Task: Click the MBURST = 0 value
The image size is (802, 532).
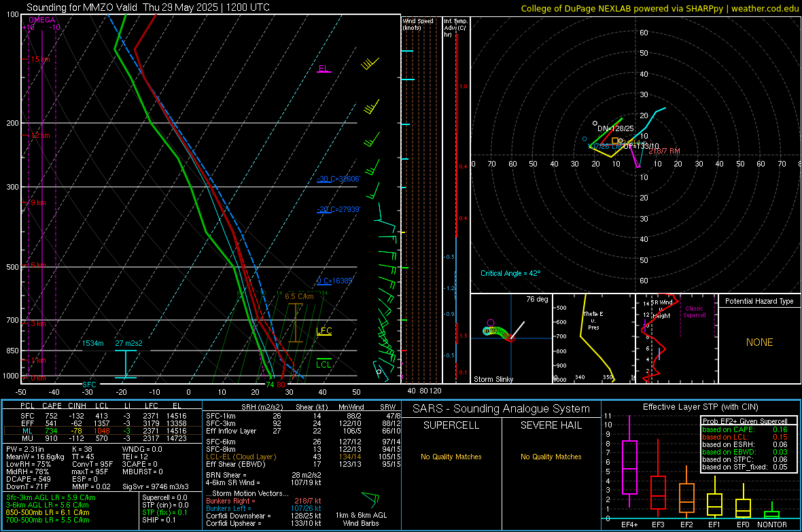Action: click(142, 472)
